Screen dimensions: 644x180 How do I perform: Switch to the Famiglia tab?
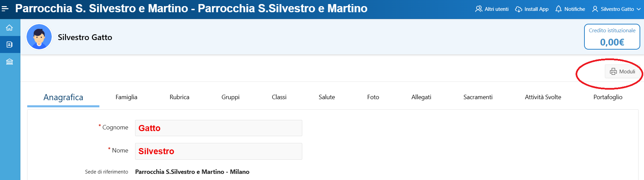(x=126, y=97)
